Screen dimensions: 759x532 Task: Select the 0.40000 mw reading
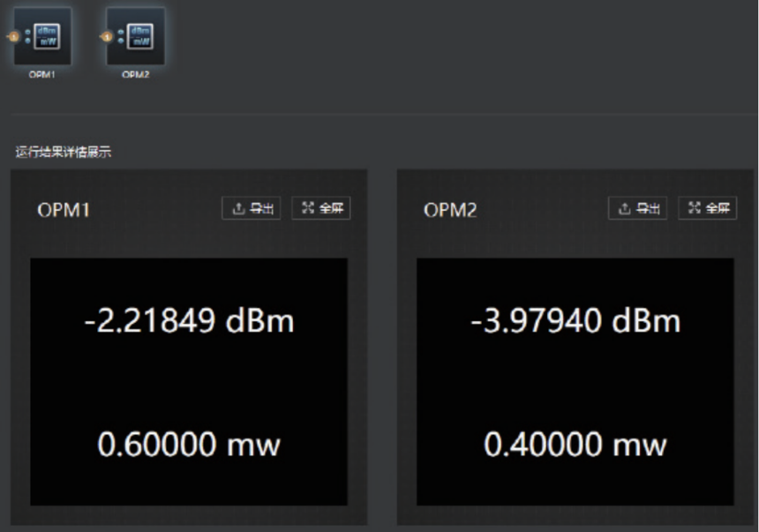(x=575, y=445)
